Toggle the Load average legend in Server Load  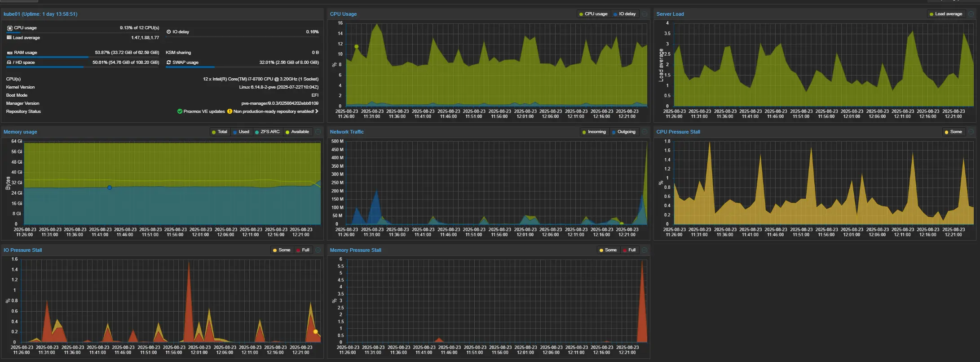click(x=946, y=14)
